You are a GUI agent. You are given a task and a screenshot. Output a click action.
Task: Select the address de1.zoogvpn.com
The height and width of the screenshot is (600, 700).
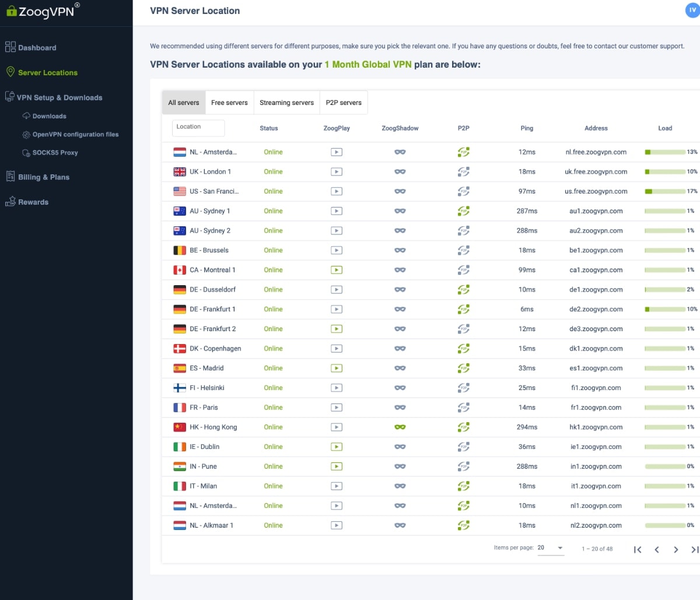(x=596, y=290)
